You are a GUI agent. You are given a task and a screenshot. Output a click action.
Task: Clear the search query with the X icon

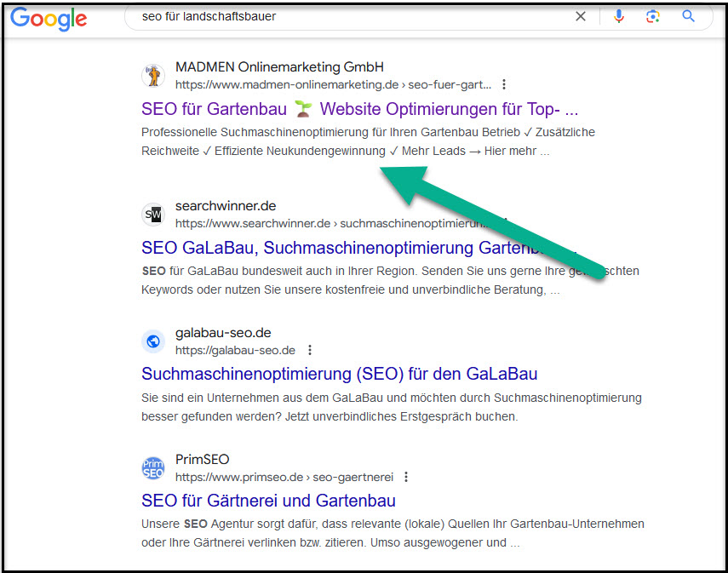click(x=581, y=17)
